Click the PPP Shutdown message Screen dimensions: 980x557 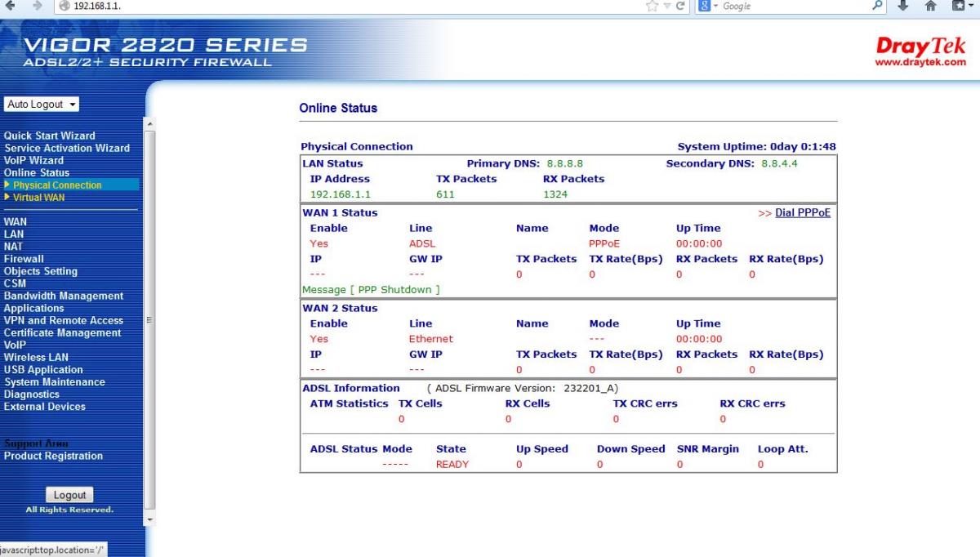(371, 289)
